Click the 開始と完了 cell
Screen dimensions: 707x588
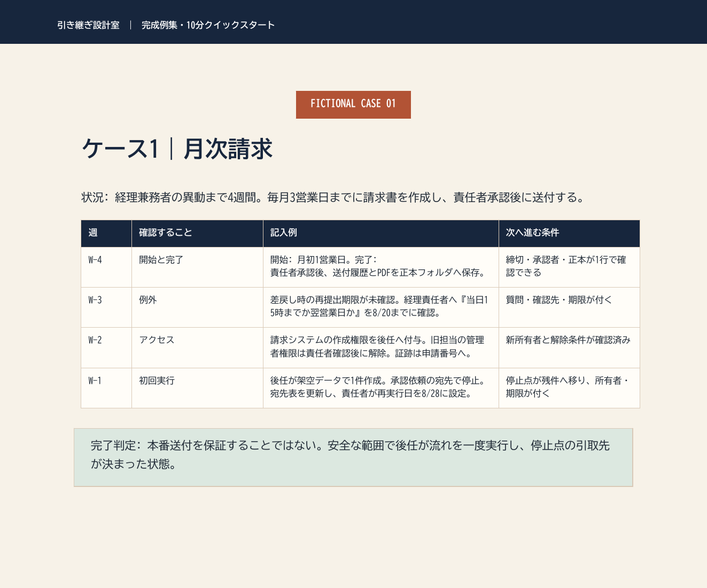point(197,267)
